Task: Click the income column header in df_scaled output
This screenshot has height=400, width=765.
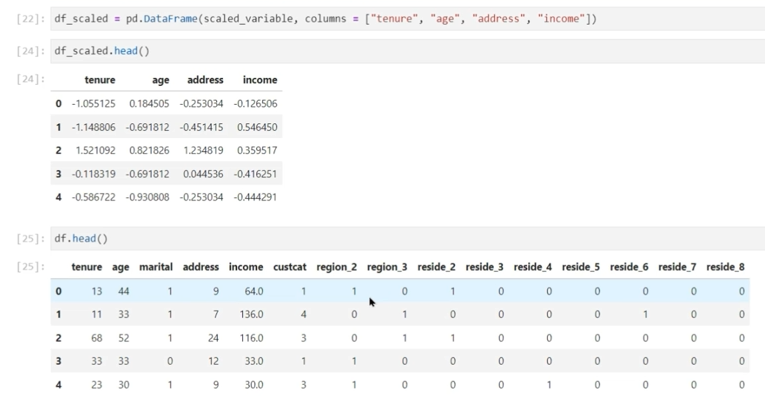Action: 260,80
